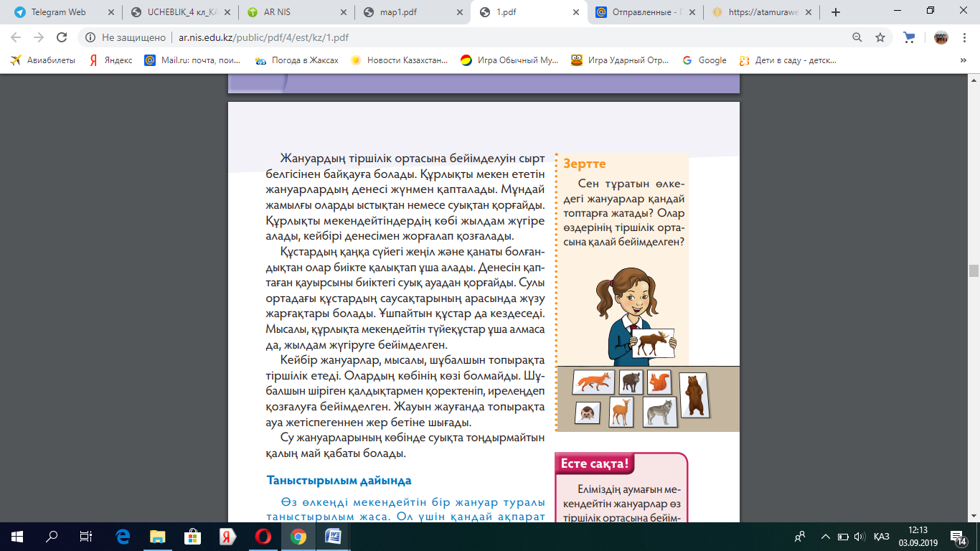Viewport: 980px width, 551px height.
Task: Open the Google bookmark
Action: point(705,60)
